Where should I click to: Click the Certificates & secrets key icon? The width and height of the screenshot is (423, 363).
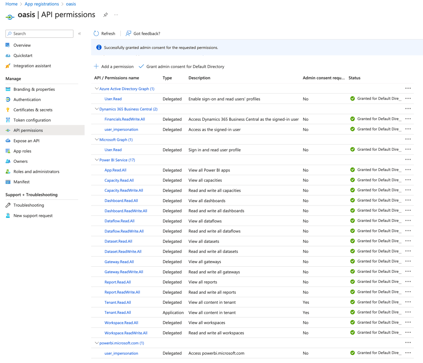point(8,110)
